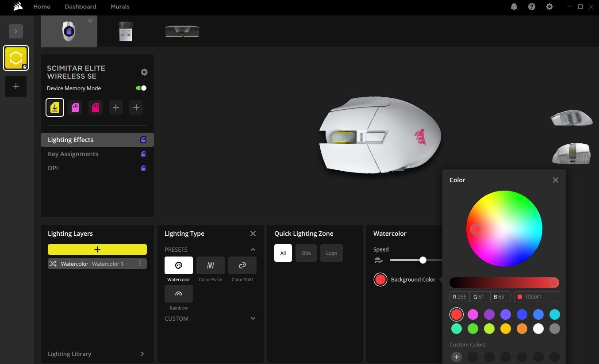Select the white color swatch
Viewport: 599px width, 364px height.
(538, 329)
